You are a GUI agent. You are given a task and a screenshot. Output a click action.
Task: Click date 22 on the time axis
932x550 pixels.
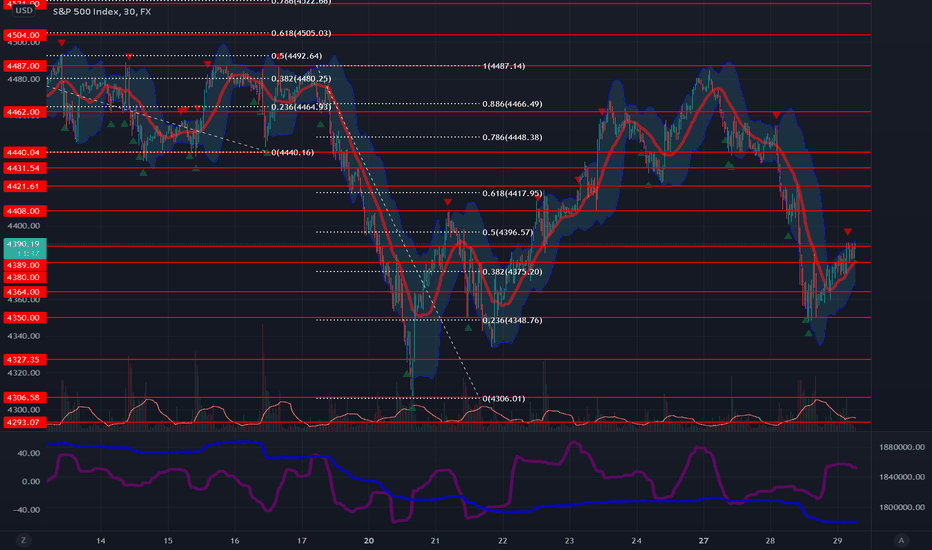coord(502,540)
